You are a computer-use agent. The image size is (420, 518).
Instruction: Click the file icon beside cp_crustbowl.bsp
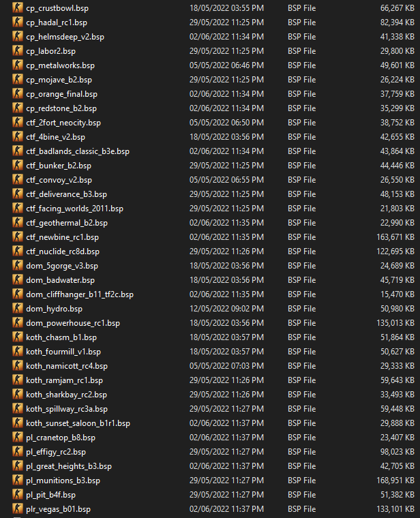[18, 7]
